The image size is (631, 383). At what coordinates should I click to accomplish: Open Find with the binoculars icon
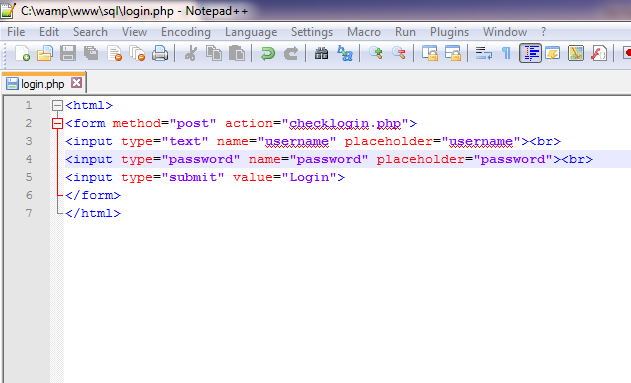click(321, 53)
